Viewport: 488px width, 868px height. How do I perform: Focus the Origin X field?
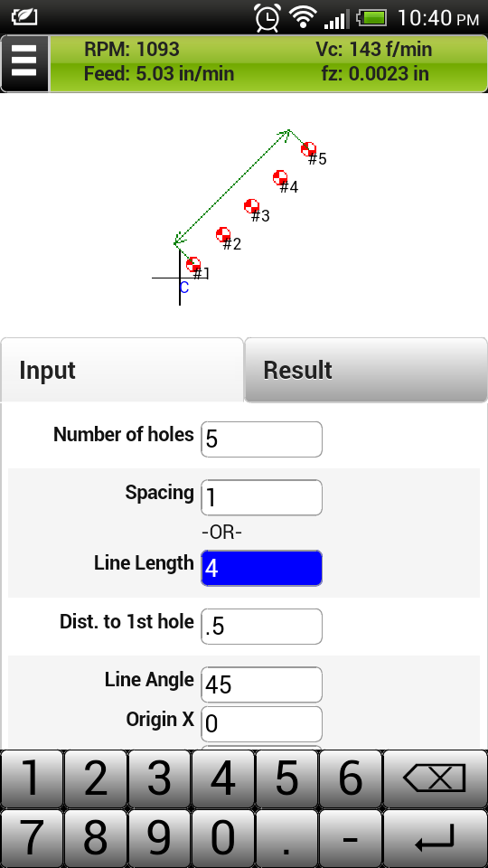click(x=261, y=724)
